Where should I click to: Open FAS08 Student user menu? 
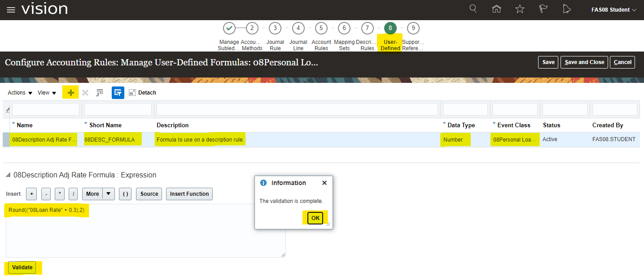[613, 10]
